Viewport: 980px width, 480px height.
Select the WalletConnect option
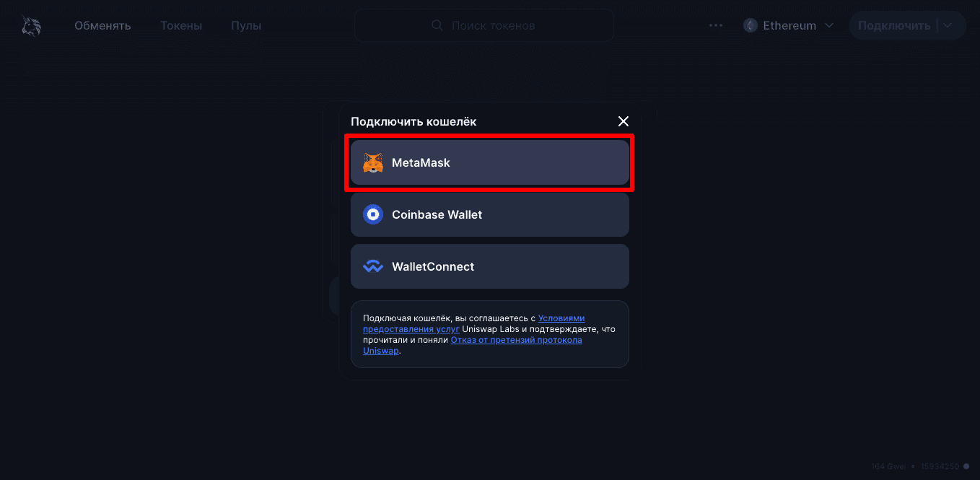coord(490,266)
